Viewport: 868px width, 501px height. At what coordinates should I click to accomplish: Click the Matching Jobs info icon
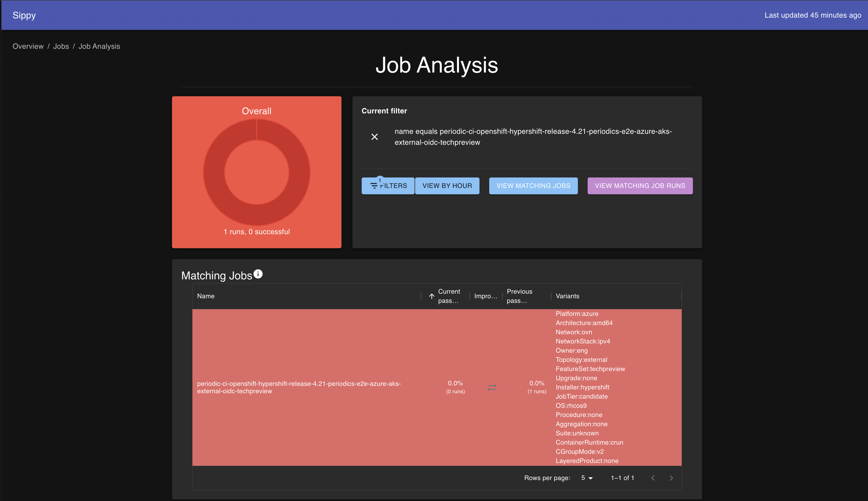258,274
